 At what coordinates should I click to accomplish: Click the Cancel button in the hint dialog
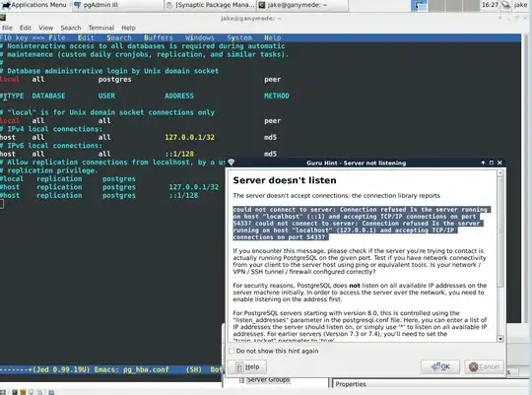click(x=484, y=366)
